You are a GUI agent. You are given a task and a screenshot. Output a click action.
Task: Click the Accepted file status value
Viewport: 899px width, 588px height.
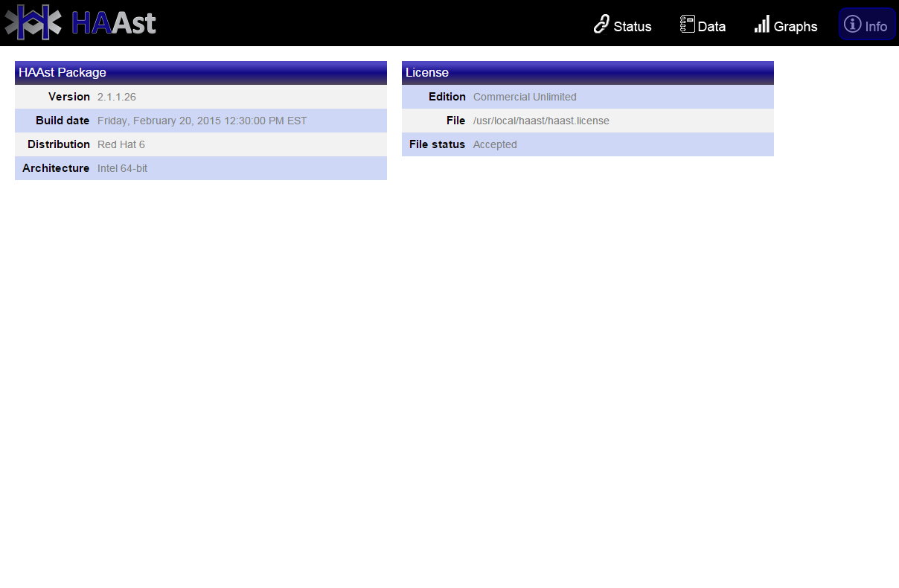[x=495, y=144]
